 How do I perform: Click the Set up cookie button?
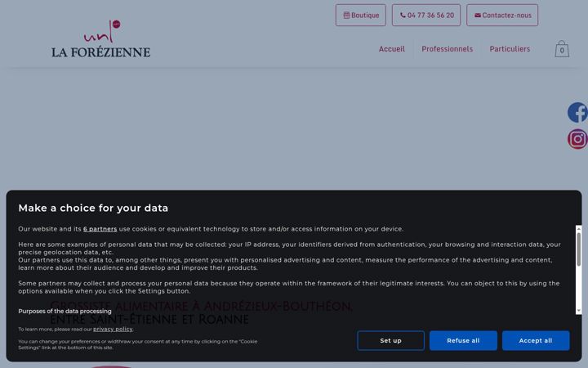click(x=390, y=340)
